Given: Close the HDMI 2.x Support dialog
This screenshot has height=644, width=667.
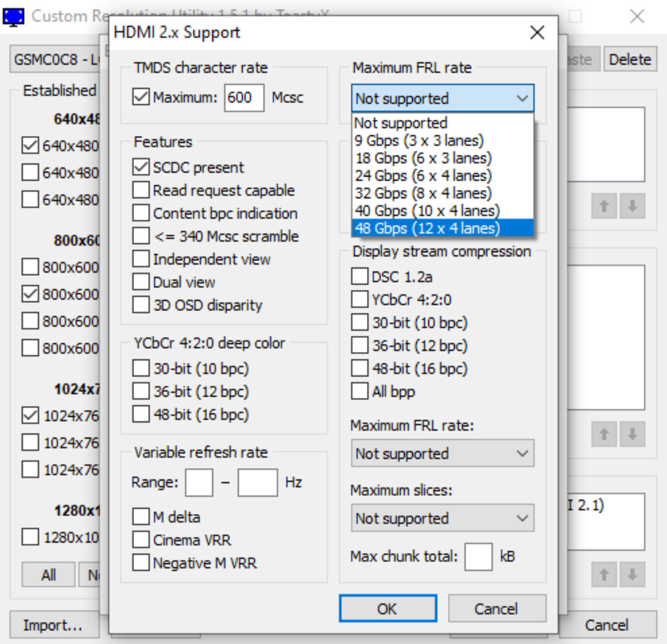Looking at the screenshot, I should tap(537, 33).
